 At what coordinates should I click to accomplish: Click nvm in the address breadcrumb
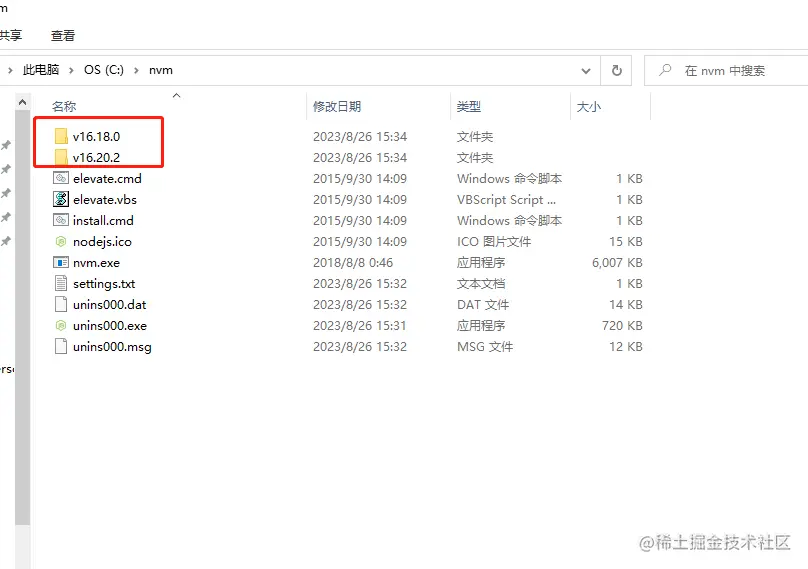(161, 70)
